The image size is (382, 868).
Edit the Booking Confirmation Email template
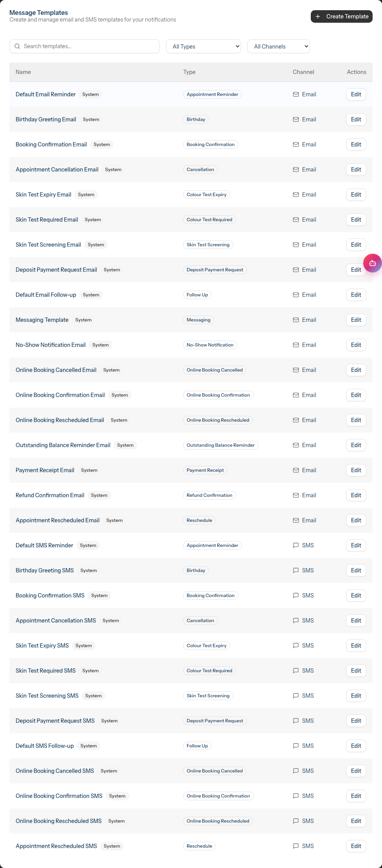356,144
